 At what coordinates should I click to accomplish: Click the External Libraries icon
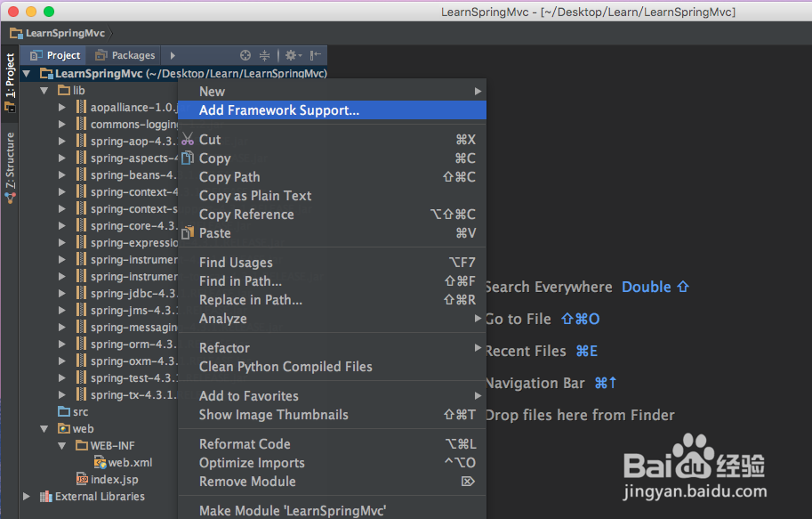[x=46, y=496]
